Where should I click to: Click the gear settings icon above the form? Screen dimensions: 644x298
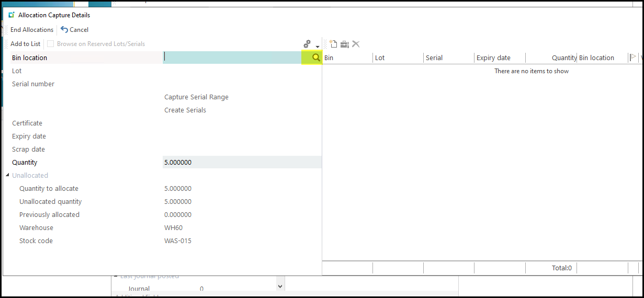tap(307, 44)
